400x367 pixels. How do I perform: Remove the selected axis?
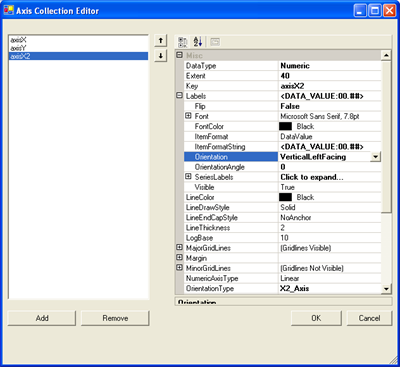[x=115, y=318]
